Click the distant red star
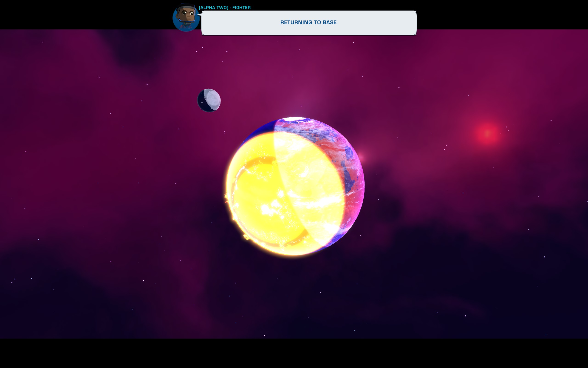This screenshot has width=588, height=368. [488, 134]
